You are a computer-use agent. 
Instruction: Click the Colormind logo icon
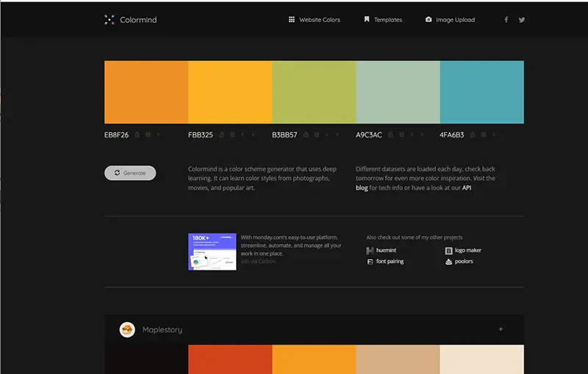(x=110, y=20)
